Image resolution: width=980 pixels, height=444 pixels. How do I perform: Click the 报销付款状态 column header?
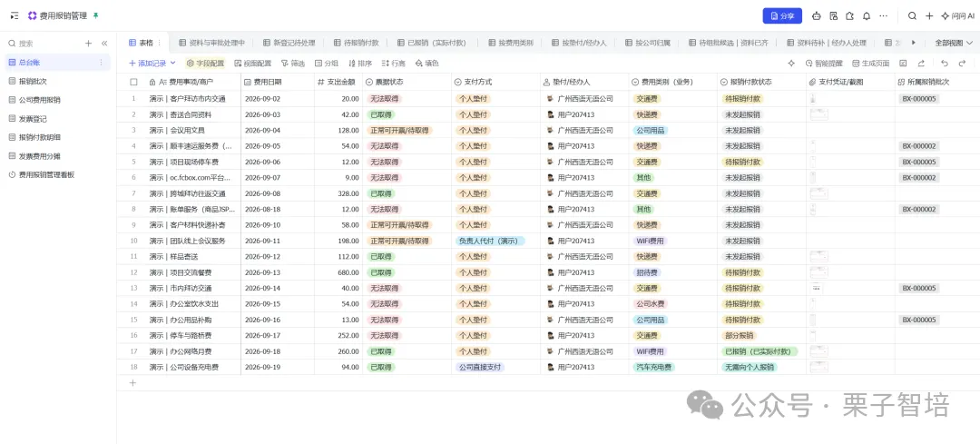(x=762, y=82)
